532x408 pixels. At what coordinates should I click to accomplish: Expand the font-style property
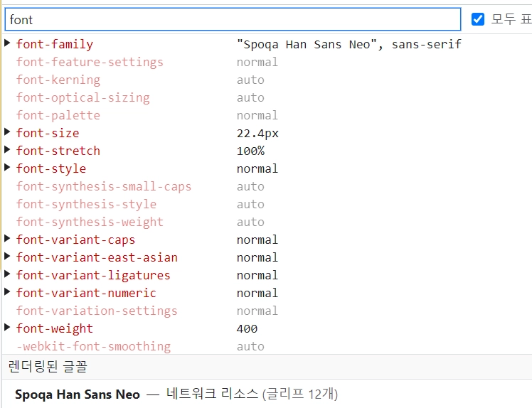pos(7,168)
